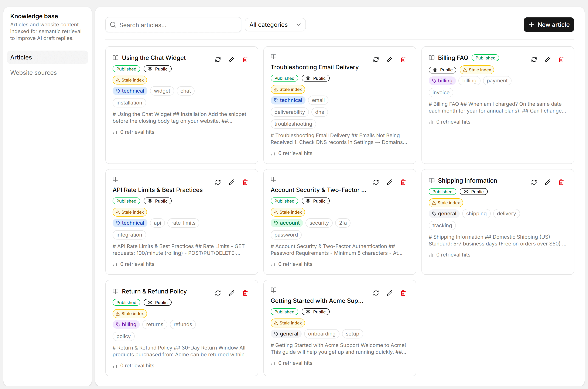Edit the Account Security article
The image size is (588, 389).
390,182
